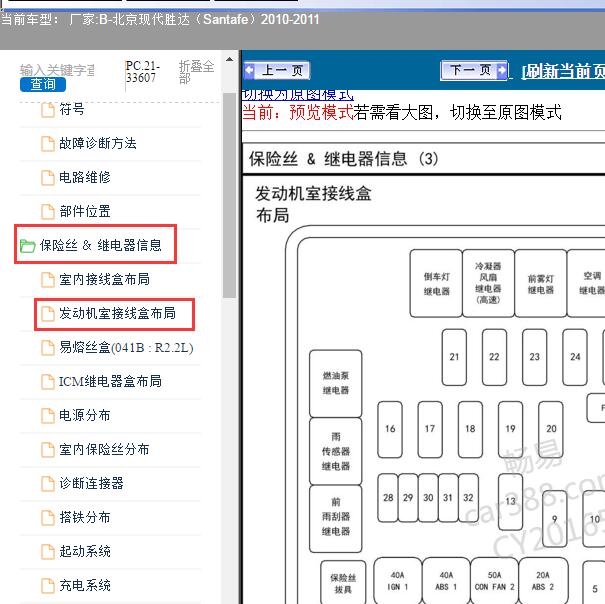
Task: Go to next page with 下一页 button
Action: (474, 71)
